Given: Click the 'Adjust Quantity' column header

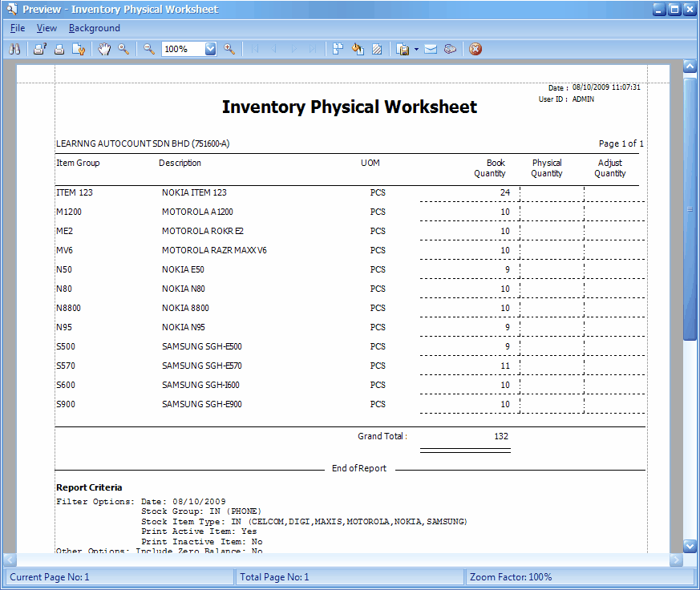Looking at the screenshot, I should [610, 168].
